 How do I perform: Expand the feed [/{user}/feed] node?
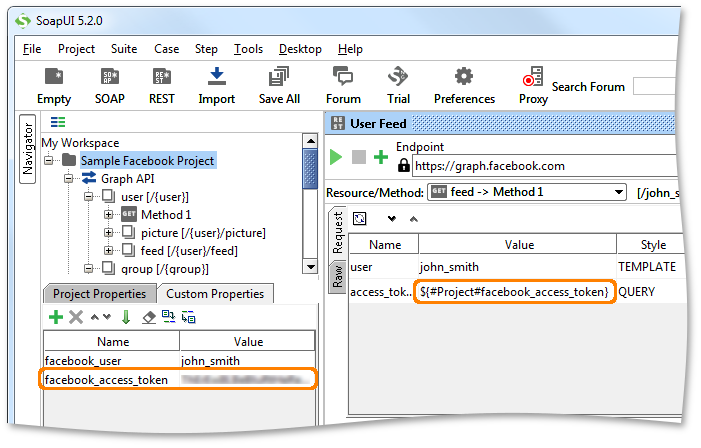(x=108, y=250)
